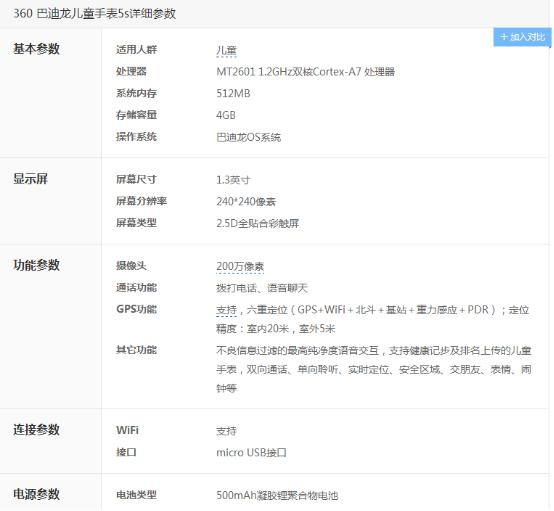554x511 pixels.
Task: Click the 其它功能 label
Action: tap(136, 350)
